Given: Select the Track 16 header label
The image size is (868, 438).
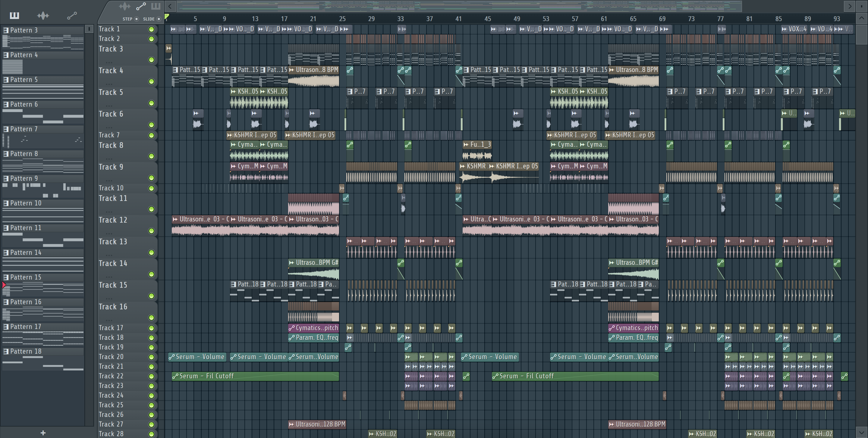Looking at the screenshot, I should 113,307.
